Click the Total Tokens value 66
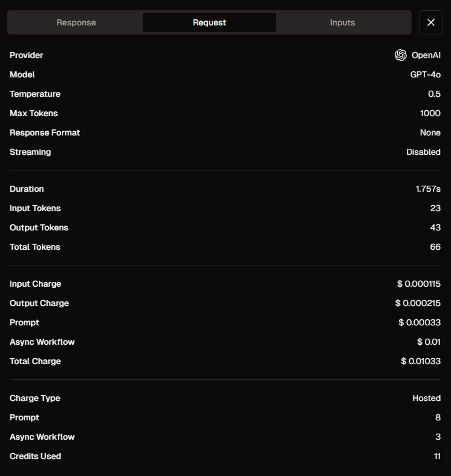 coord(435,247)
